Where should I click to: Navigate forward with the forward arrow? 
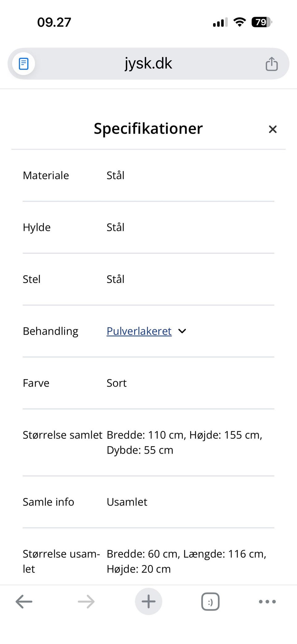pos(86,602)
